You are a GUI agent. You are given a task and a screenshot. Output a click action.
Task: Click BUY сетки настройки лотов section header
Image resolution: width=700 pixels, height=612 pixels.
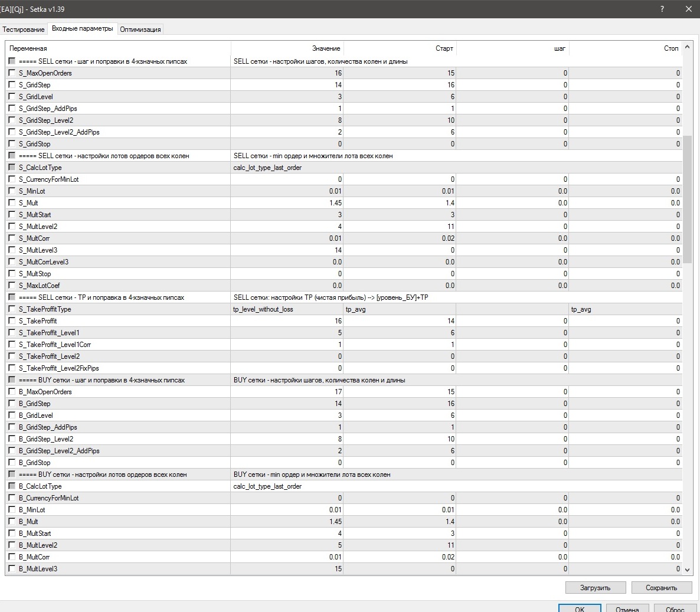(x=103, y=474)
